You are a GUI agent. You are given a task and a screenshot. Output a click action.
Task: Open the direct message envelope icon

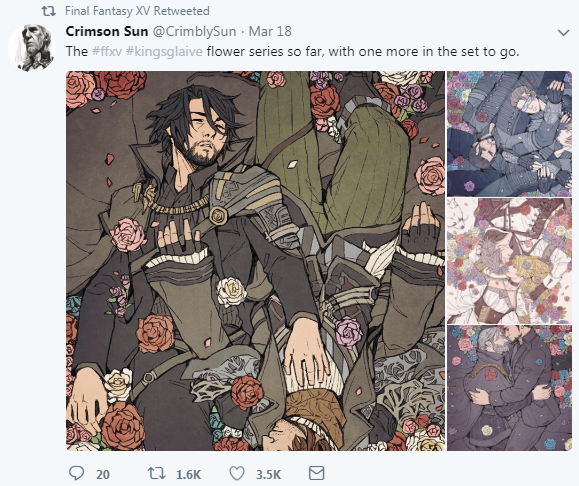coord(316,473)
